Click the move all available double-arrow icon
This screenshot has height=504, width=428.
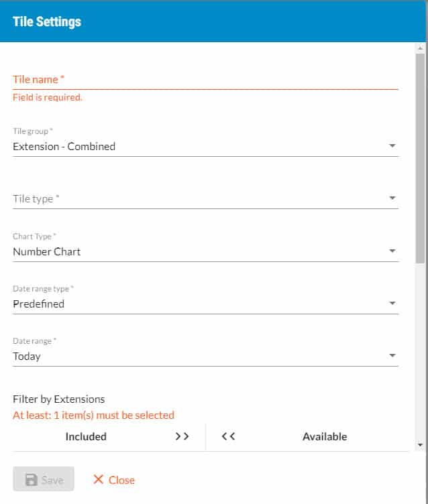coord(228,436)
